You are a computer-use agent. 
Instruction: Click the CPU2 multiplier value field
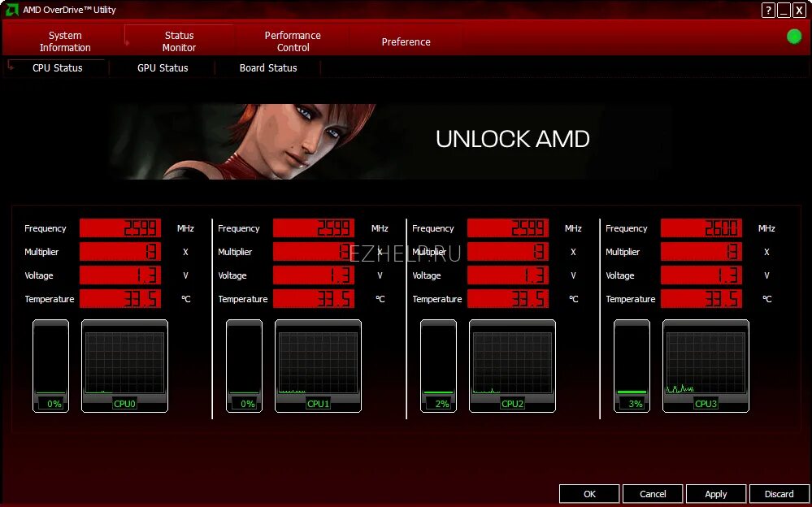coord(508,252)
